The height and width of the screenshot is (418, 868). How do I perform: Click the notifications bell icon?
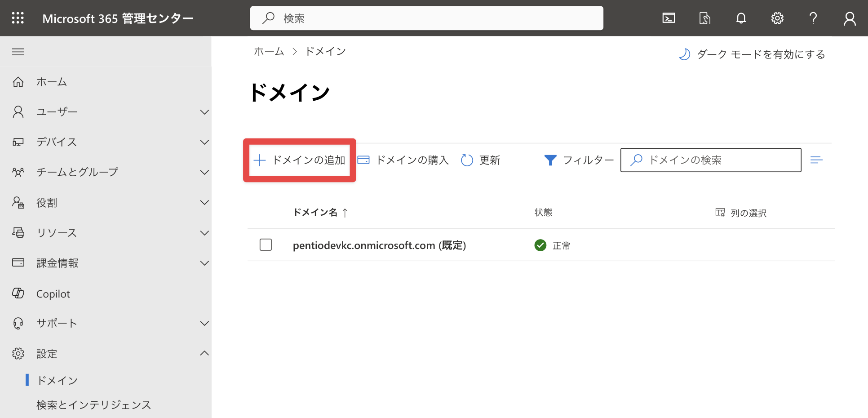(x=741, y=18)
